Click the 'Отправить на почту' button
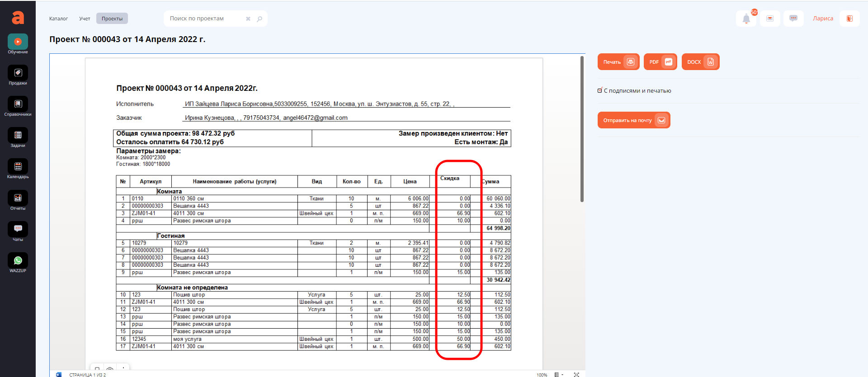The height and width of the screenshot is (377, 868). pos(633,120)
